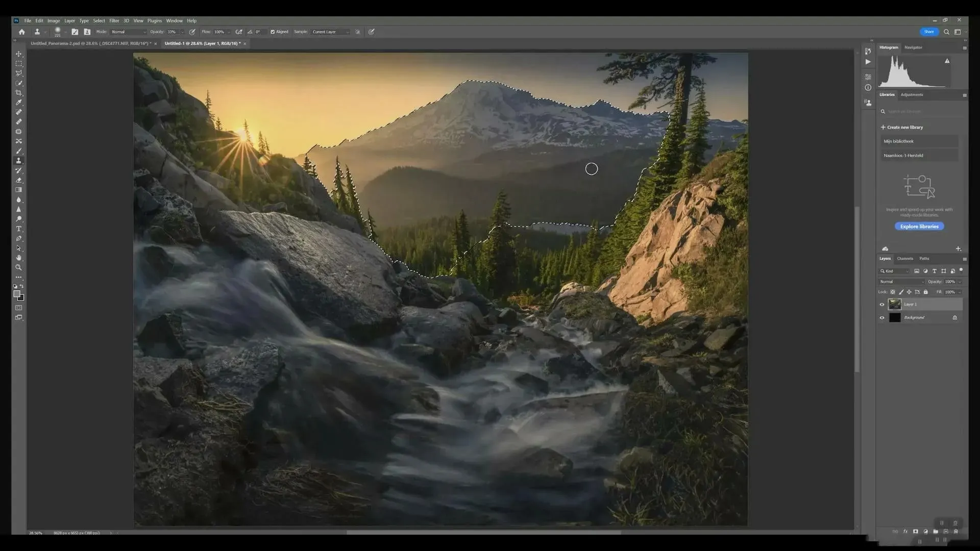Screen dimensions: 980x551
Task: Click the Share button
Action: click(x=928, y=32)
